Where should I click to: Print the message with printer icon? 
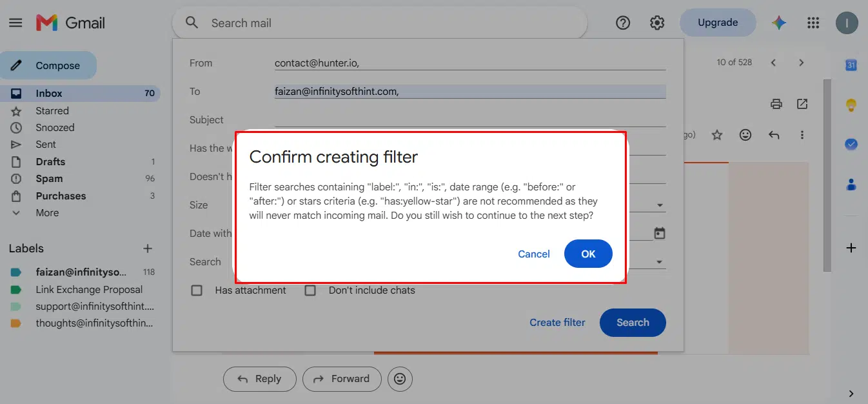[x=776, y=104]
